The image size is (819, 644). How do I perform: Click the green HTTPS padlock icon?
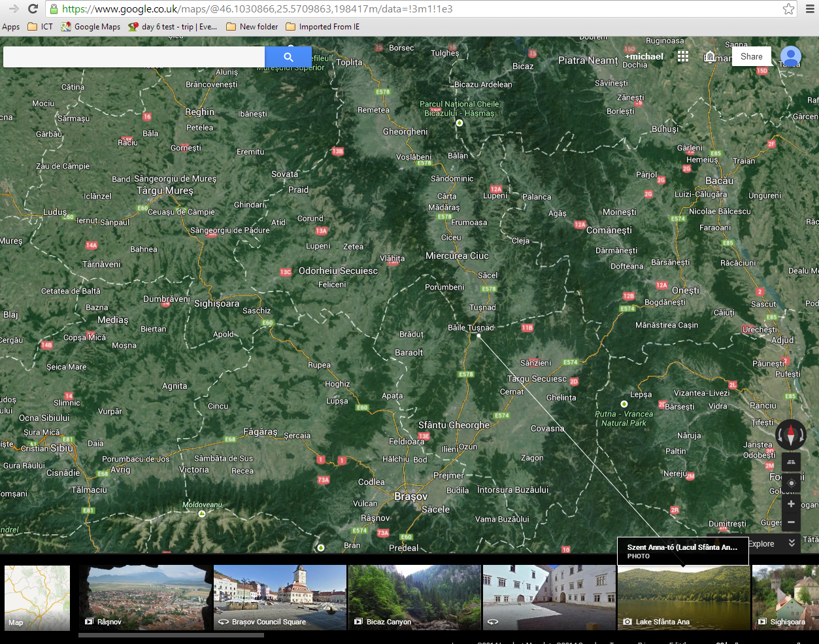pyautogui.click(x=54, y=9)
